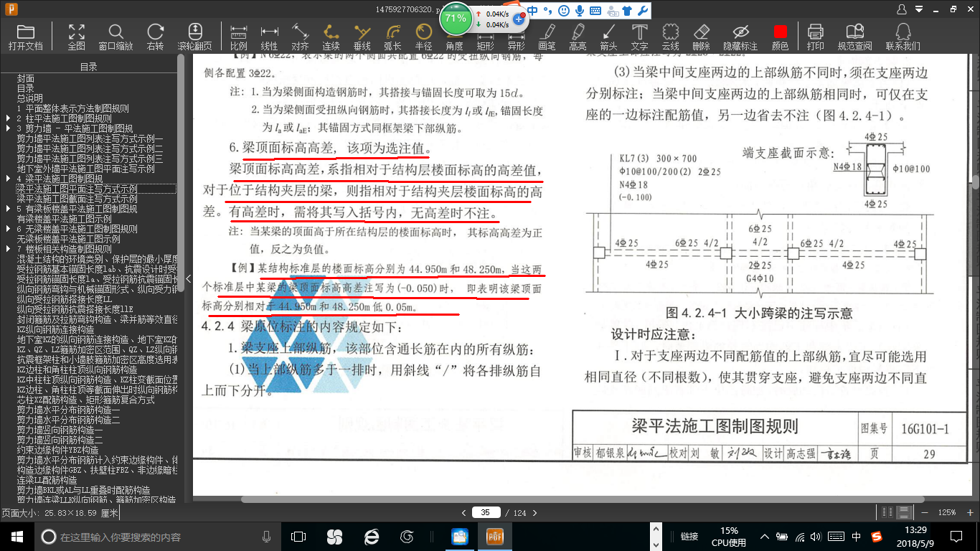Select the 删除 eraser tool

pyautogui.click(x=701, y=37)
